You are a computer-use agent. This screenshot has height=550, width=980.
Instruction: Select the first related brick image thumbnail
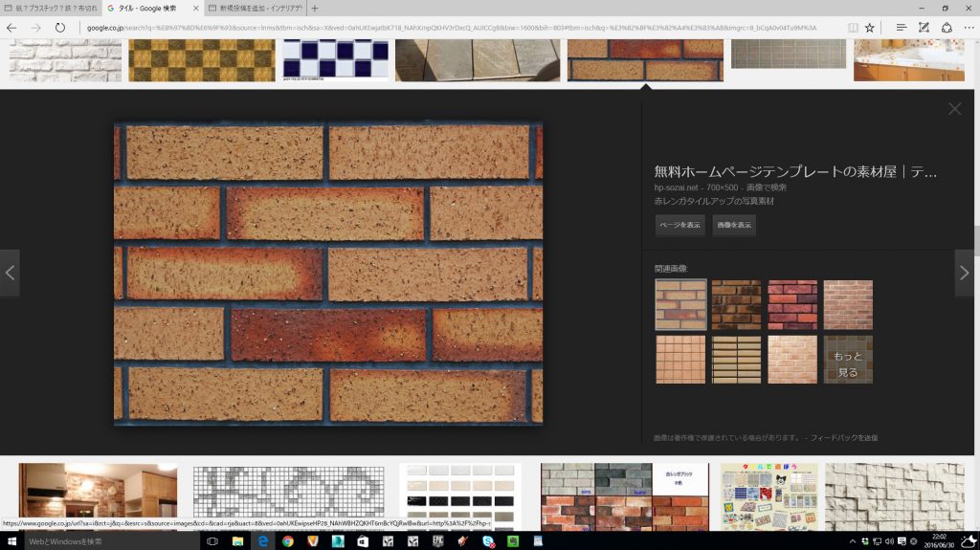[x=680, y=304]
